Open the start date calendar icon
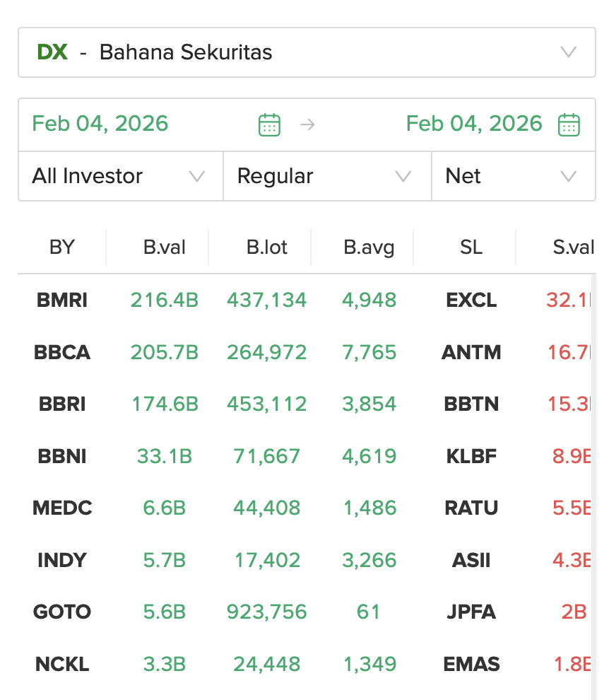The image size is (609, 700). [269, 124]
